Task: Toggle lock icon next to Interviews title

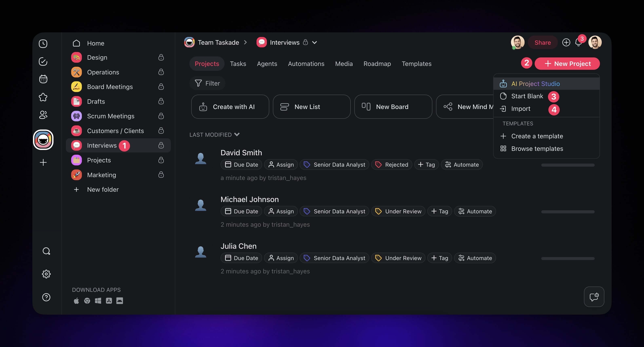Action: point(305,42)
